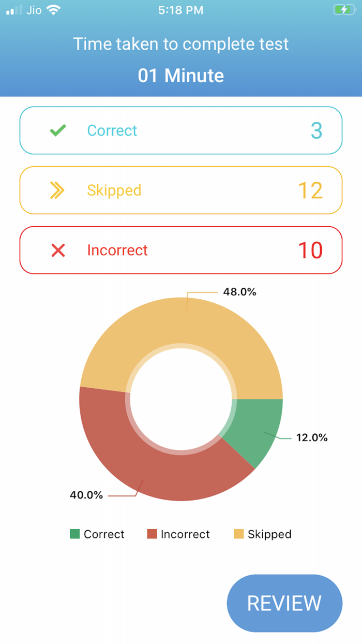Tap the green checkmark icon
This screenshot has height=644, width=362.
pos(58,130)
